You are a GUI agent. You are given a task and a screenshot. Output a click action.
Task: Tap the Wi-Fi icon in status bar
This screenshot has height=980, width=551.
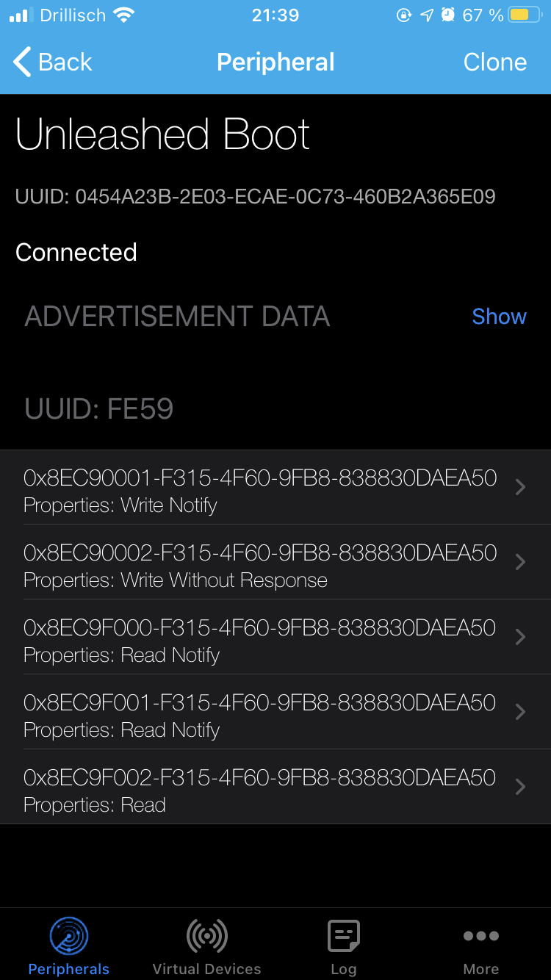125,15
